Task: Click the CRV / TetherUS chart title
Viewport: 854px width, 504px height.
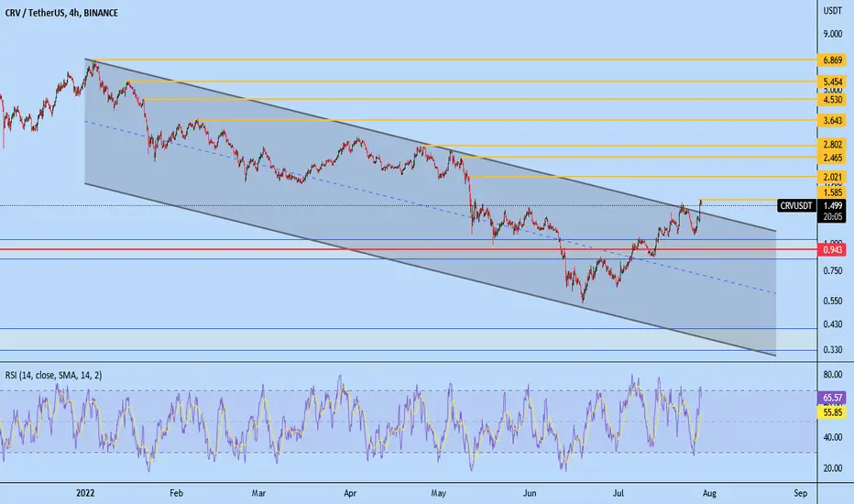Action: pos(61,13)
